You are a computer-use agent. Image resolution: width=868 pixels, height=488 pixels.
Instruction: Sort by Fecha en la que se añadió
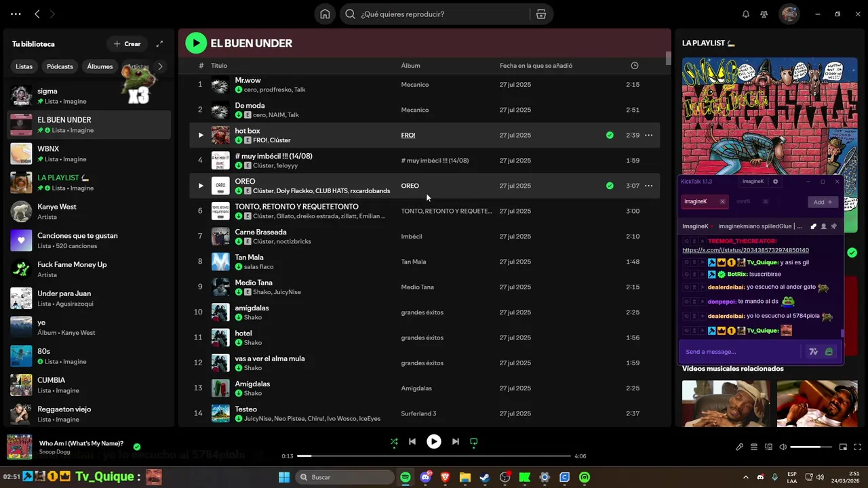[536, 66]
